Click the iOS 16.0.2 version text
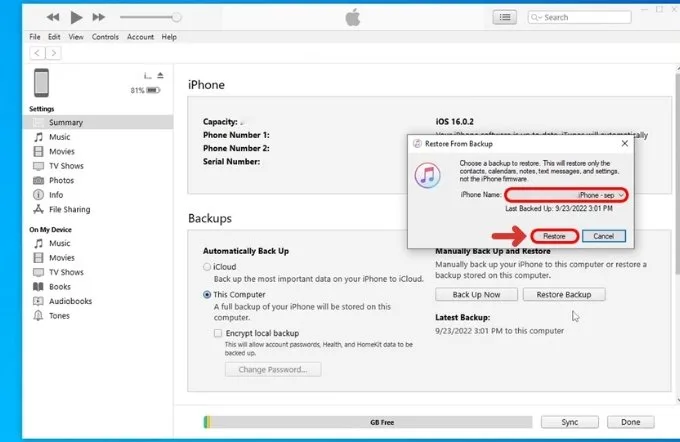This screenshot has height=442, width=680. (x=454, y=122)
